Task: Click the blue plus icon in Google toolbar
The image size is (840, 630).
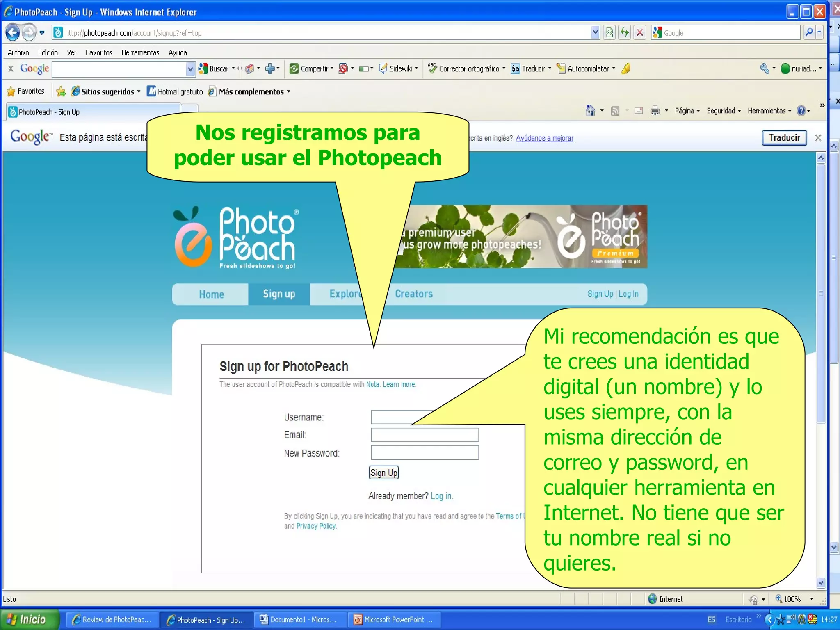Action: click(x=270, y=68)
